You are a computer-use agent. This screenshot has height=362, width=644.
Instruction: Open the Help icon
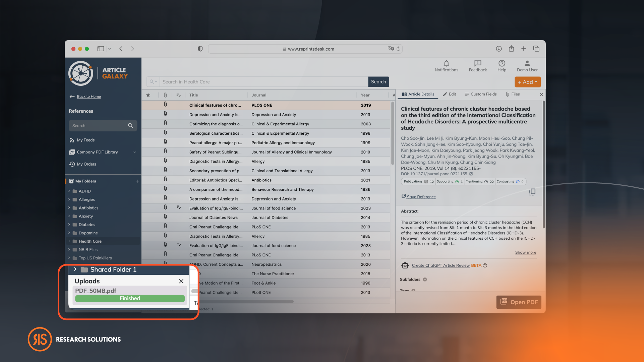pos(502,64)
